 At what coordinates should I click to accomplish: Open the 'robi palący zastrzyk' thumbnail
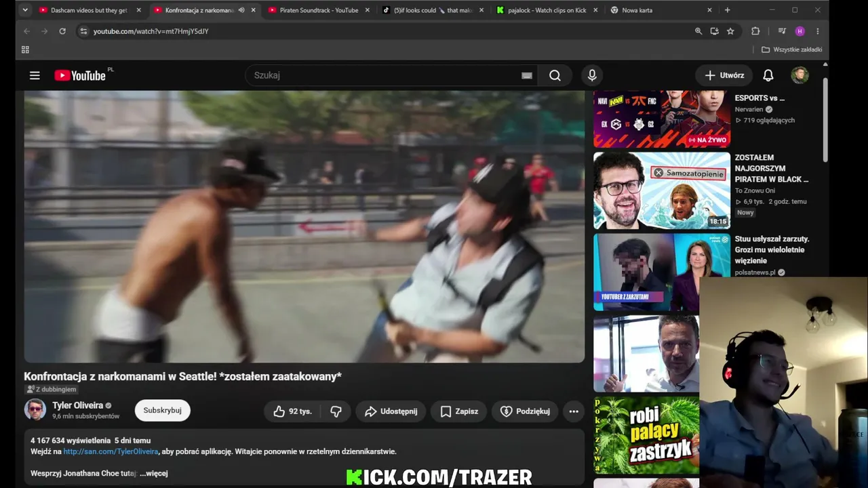coord(646,435)
